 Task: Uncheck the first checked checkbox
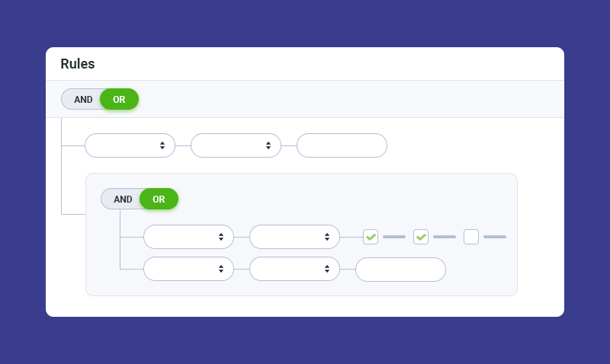(x=371, y=237)
